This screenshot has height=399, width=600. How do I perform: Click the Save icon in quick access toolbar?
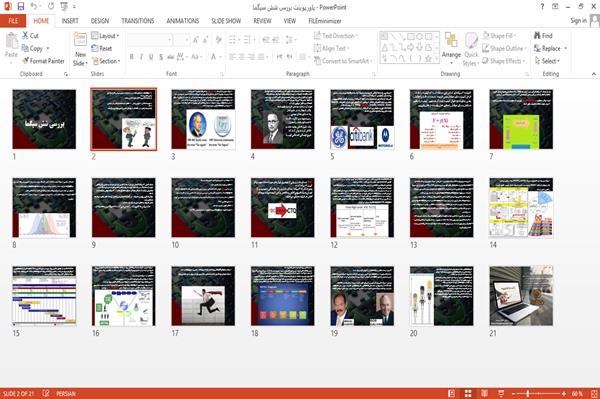[x=21, y=7]
